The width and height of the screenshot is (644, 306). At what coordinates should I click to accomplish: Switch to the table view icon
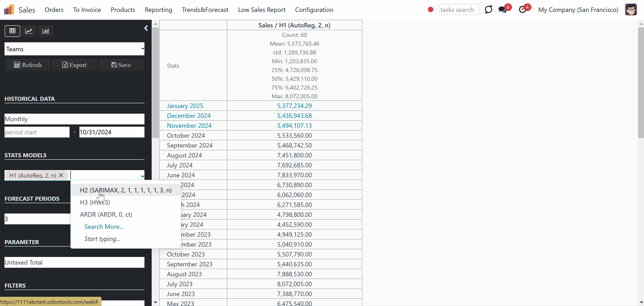(x=12, y=31)
